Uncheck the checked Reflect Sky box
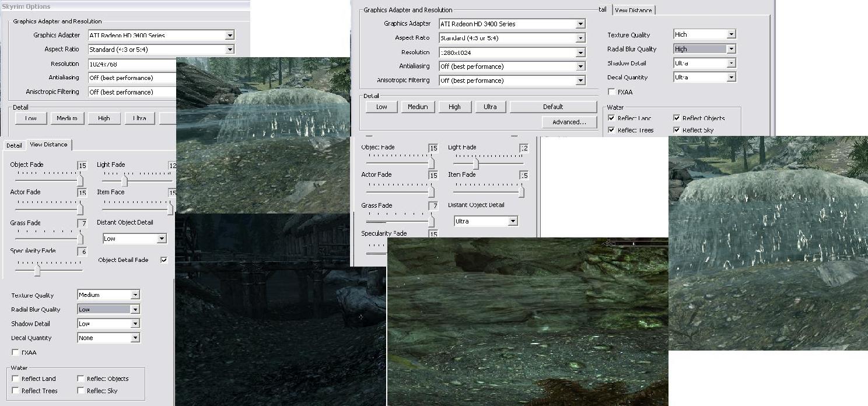 tap(677, 130)
